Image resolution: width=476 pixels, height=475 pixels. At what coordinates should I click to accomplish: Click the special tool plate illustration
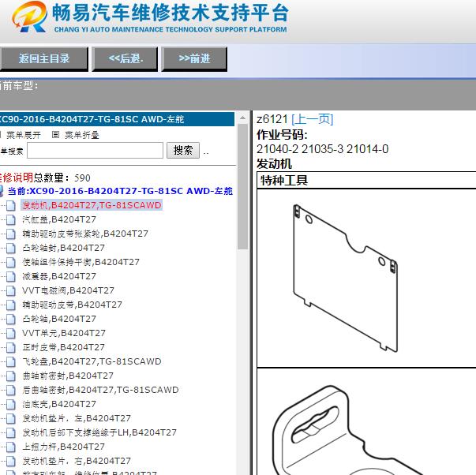coord(346,278)
